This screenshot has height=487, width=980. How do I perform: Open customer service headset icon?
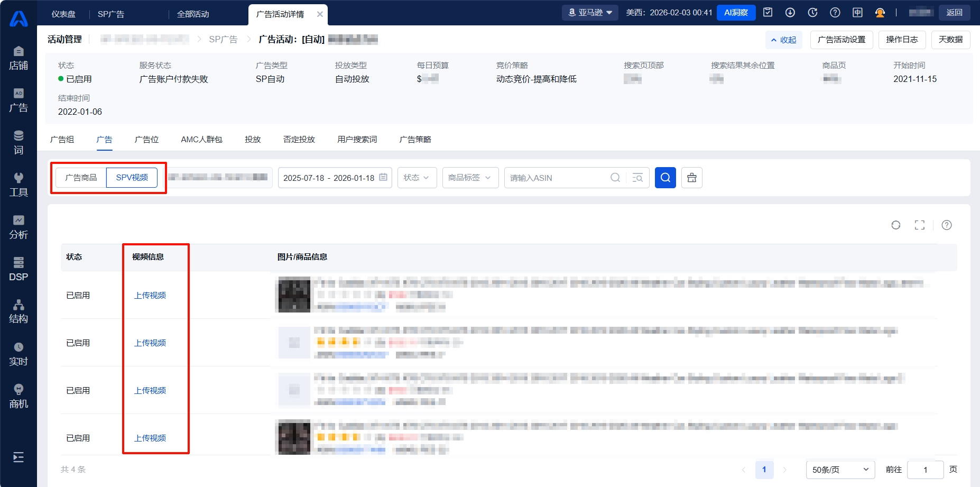[880, 13]
